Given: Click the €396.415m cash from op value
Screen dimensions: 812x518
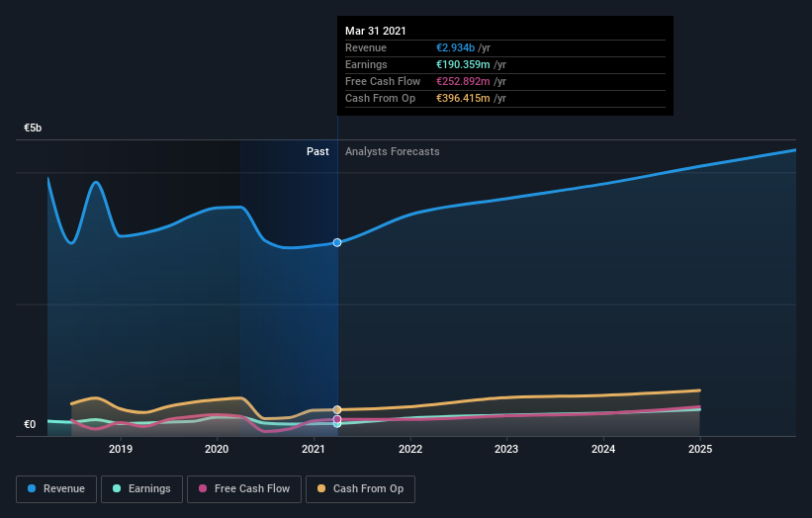Looking at the screenshot, I should 463,98.
